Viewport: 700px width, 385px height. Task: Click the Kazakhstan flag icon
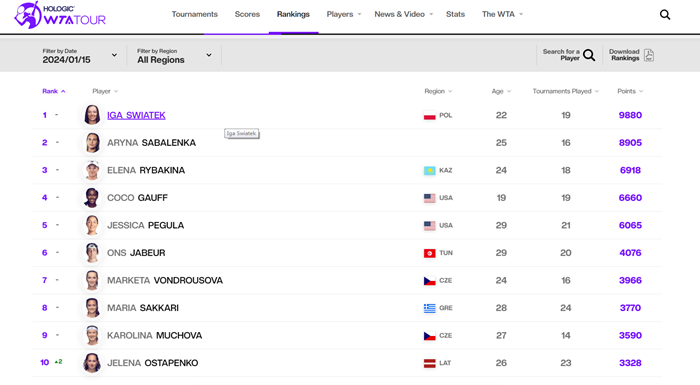coord(429,171)
